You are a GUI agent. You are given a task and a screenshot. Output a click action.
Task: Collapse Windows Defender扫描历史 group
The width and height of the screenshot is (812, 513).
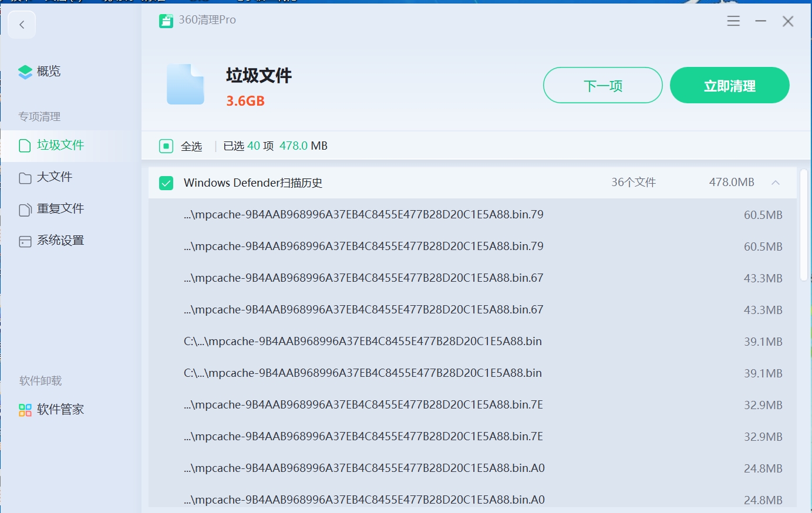point(776,183)
